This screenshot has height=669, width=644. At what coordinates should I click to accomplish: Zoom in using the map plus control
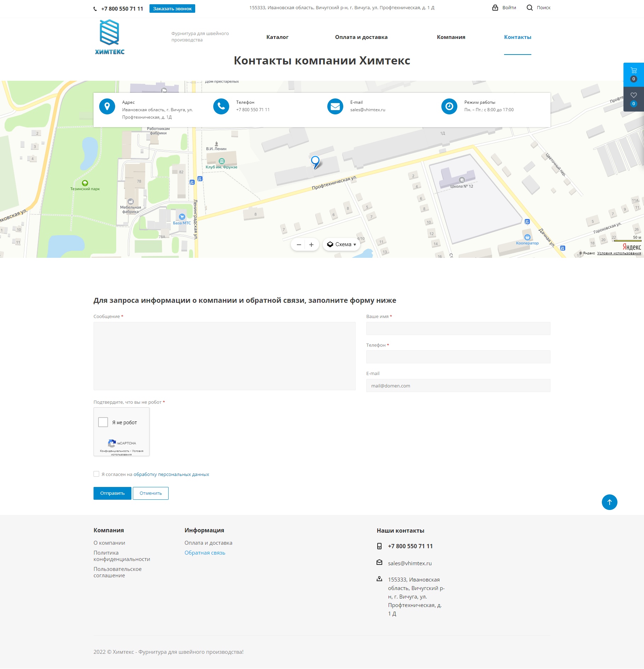pos(311,244)
